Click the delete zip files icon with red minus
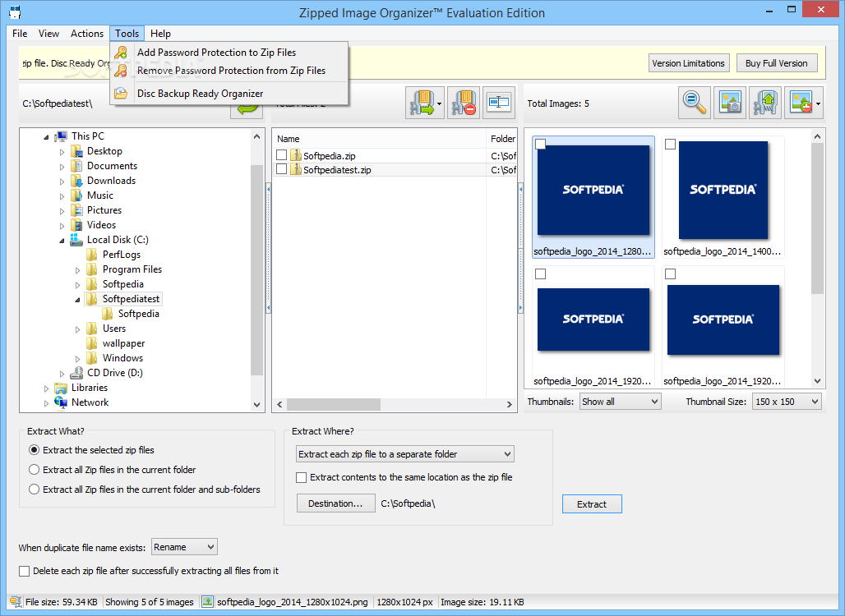 click(463, 103)
